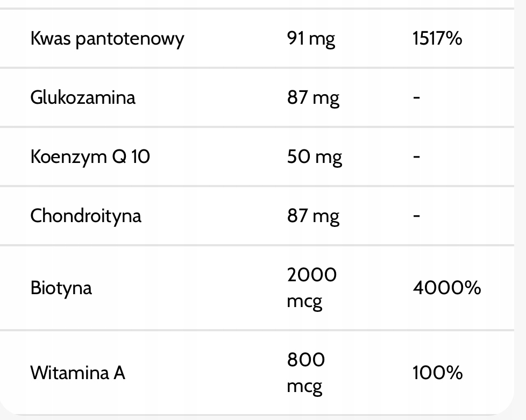Click the Witamina A ingredient label
The image size is (526, 420).
(77, 373)
